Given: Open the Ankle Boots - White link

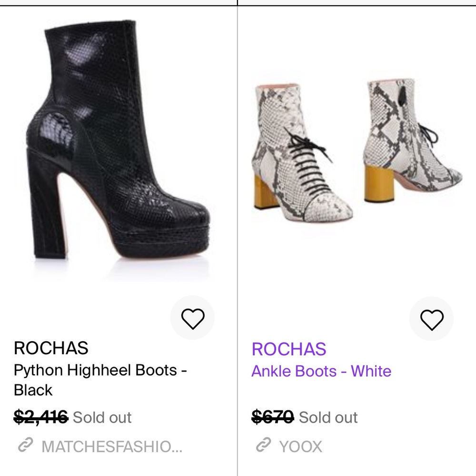Looking at the screenshot, I should pos(321,371).
